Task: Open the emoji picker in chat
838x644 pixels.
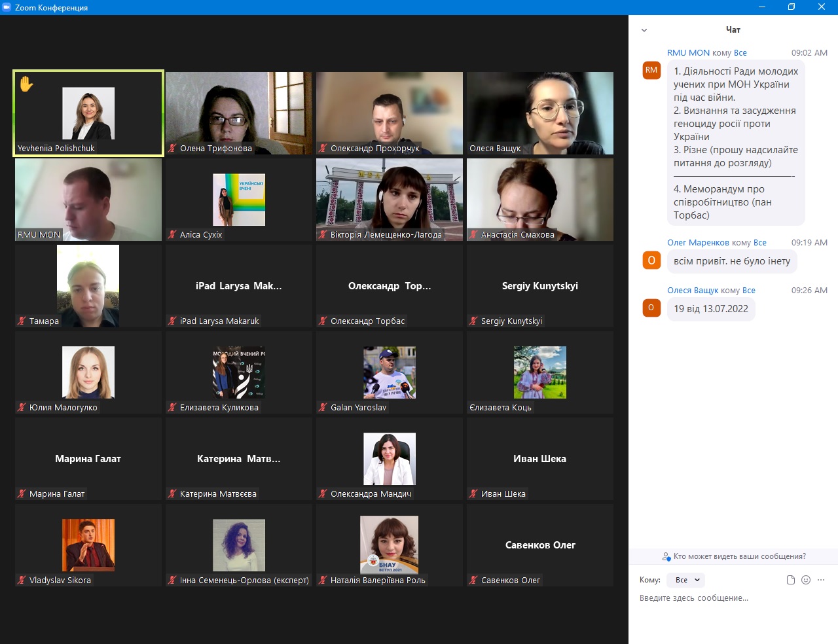Action: point(806,580)
